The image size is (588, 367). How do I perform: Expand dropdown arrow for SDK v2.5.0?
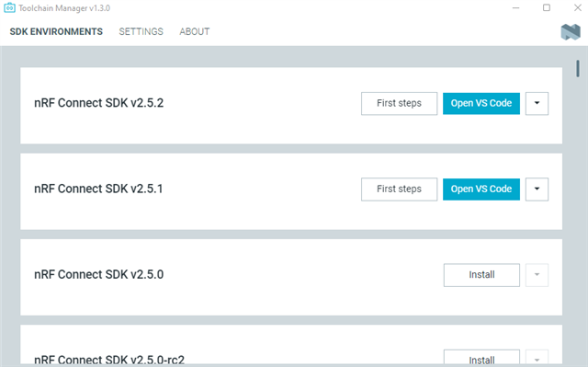[537, 275]
